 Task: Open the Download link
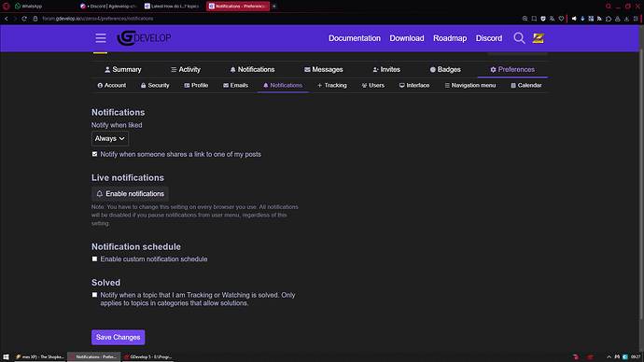click(x=407, y=38)
